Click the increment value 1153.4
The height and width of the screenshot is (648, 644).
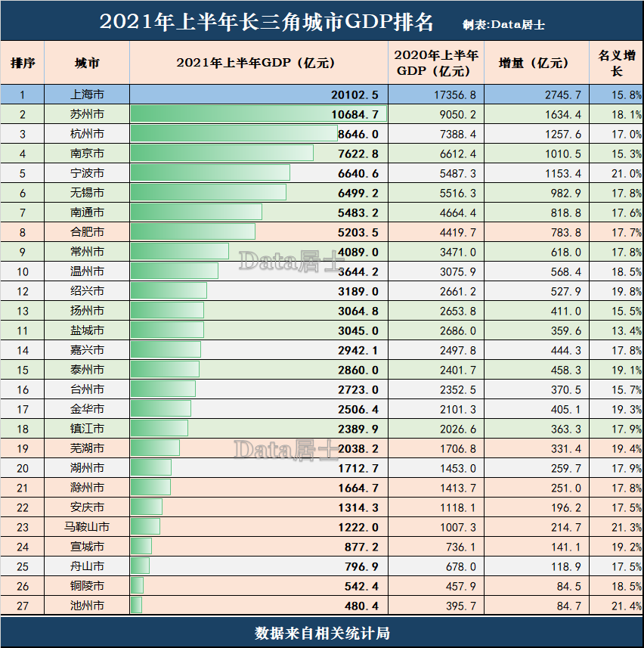click(x=562, y=174)
